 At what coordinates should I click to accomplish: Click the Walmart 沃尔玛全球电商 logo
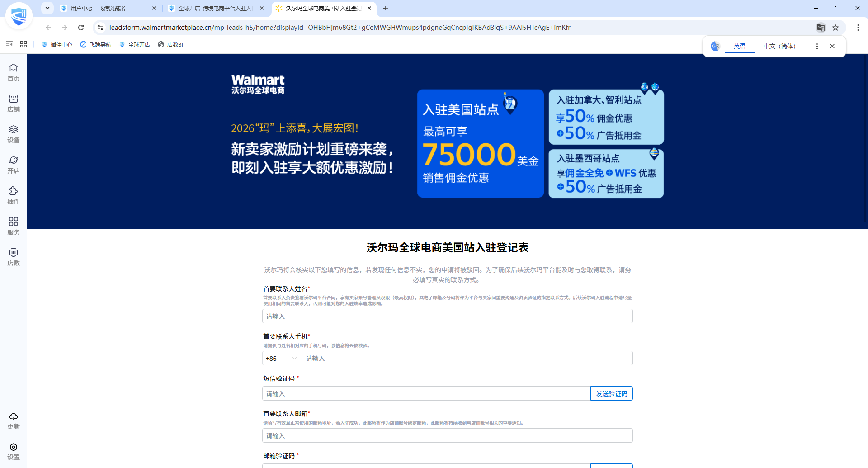click(x=258, y=84)
